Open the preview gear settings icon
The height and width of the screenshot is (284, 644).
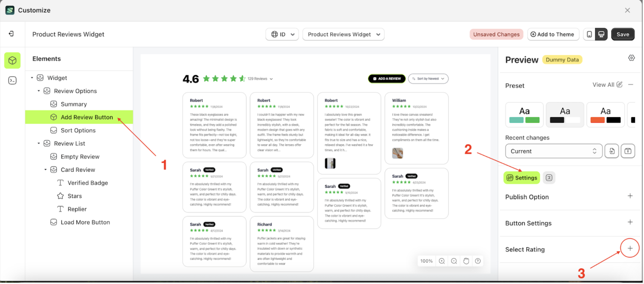point(632,58)
